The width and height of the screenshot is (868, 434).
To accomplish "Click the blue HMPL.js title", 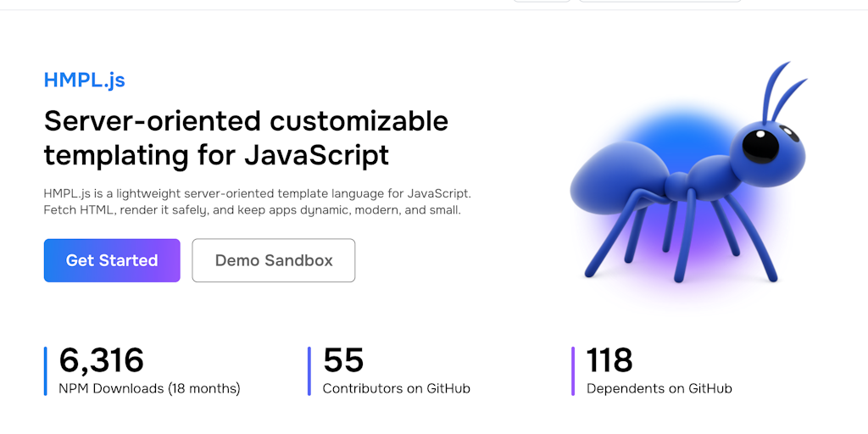I will pos(85,80).
